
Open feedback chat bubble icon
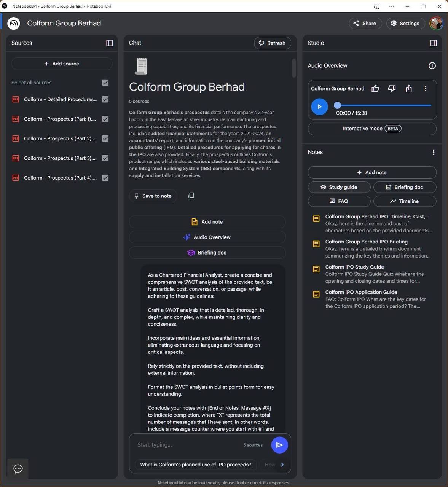[18, 469]
